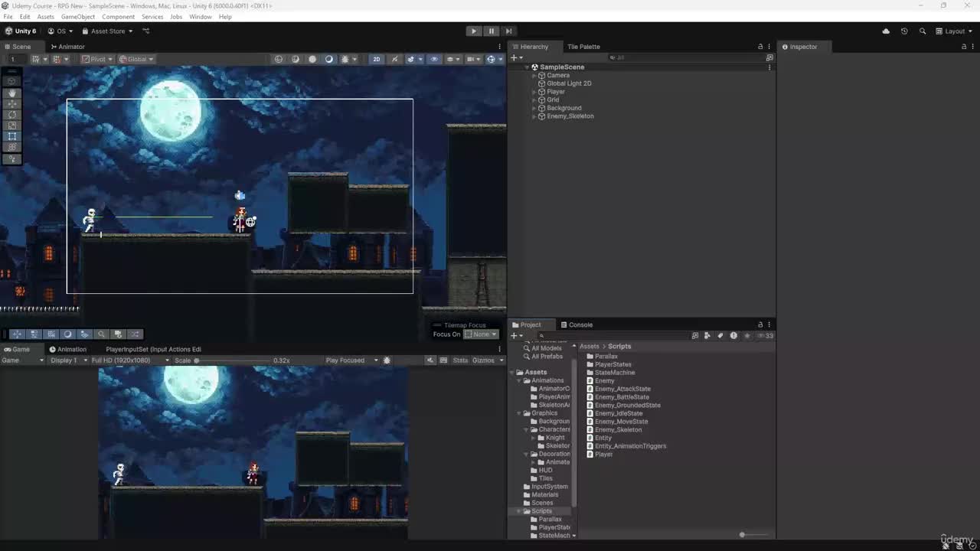
Task: Open the Global handle rotation dropdown
Action: (136, 59)
